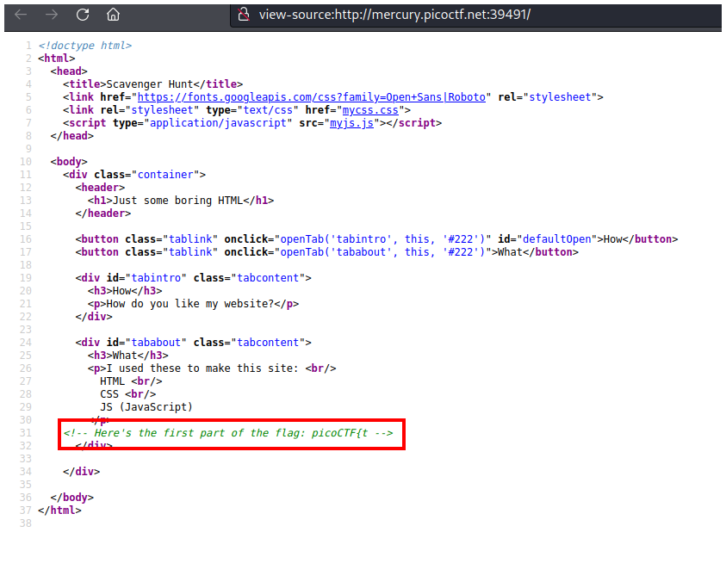Go to the browser home page

113,15
